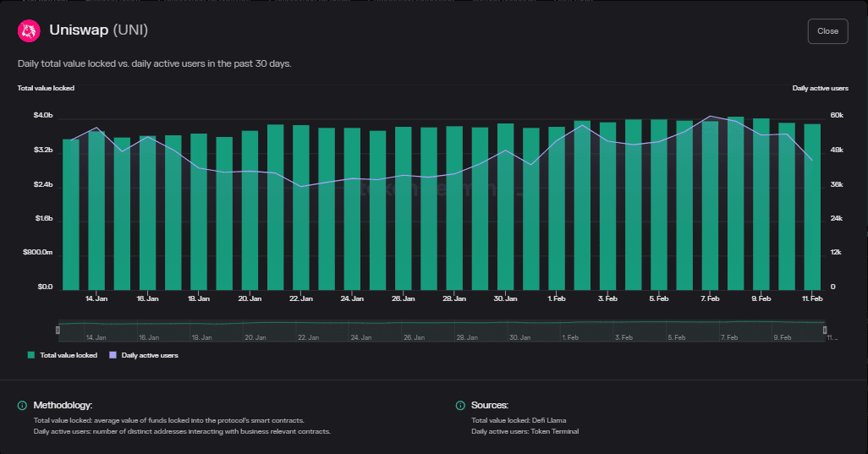This screenshot has width=868, height=454.
Task: Click the 11. Feb label on the chart x-axis
Action: [812, 298]
